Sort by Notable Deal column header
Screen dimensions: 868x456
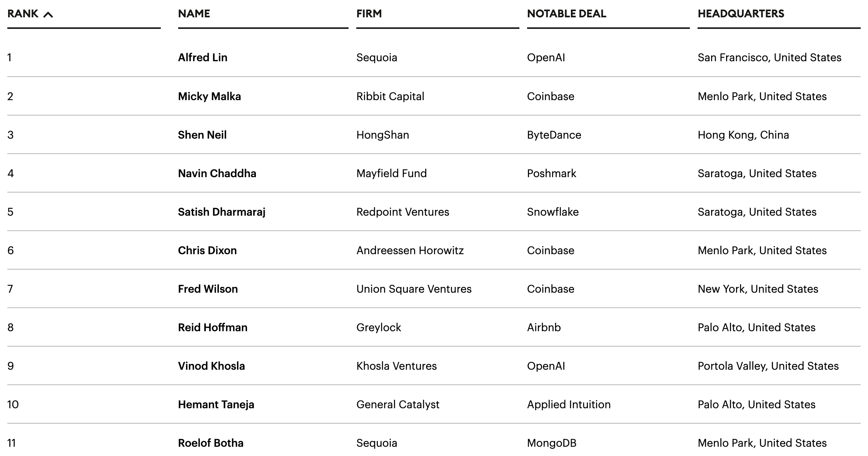[566, 14]
